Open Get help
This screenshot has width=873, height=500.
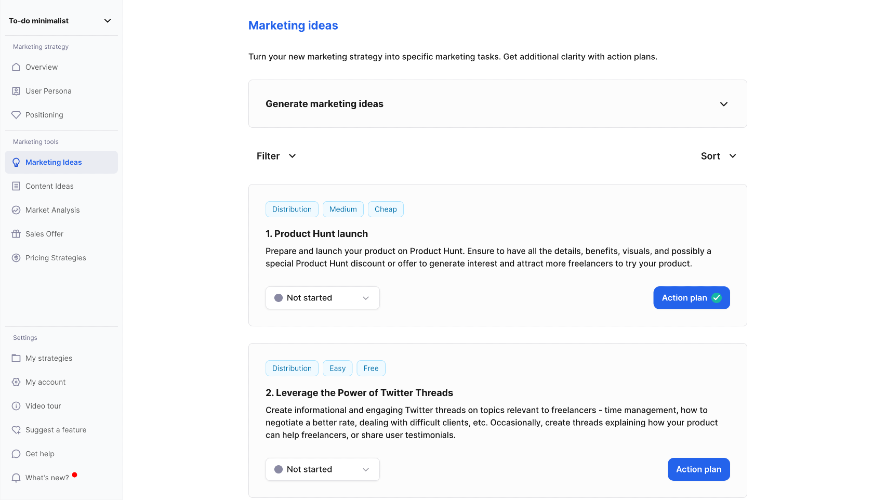61,454
